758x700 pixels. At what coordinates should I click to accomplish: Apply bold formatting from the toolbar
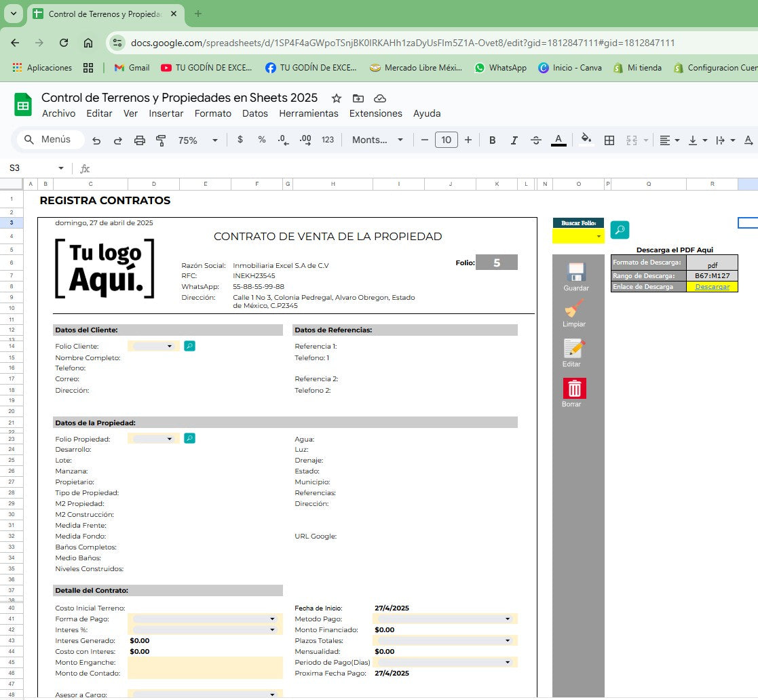(x=492, y=140)
